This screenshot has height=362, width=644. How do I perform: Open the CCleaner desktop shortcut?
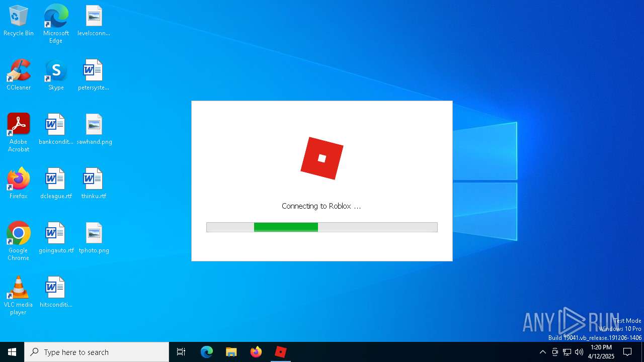coord(19,75)
